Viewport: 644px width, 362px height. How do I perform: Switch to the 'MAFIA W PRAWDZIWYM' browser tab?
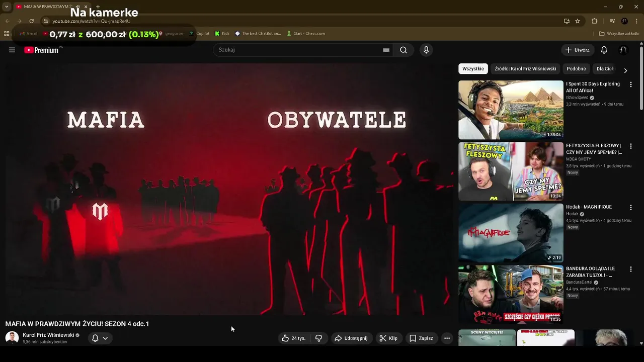[48, 7]
